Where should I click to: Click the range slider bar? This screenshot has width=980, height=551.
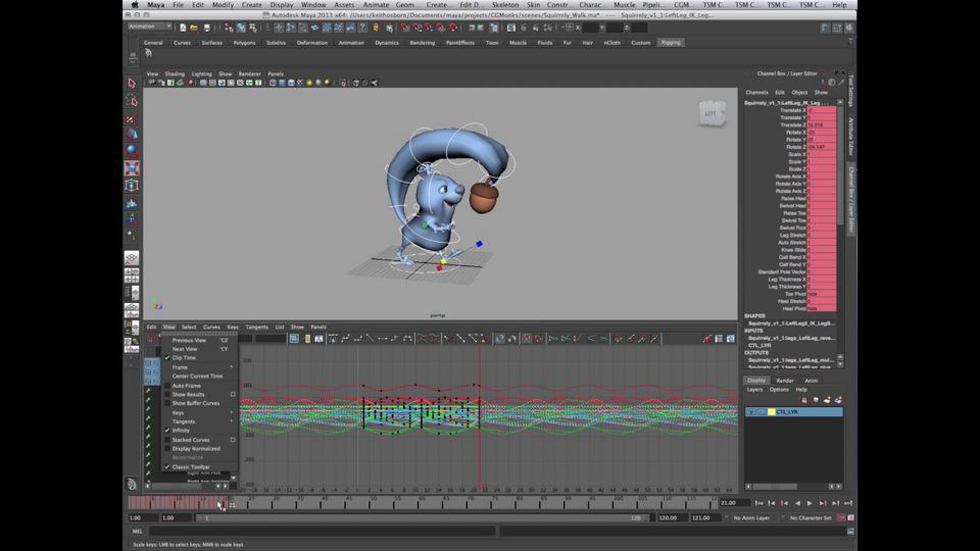pos(423,518)
